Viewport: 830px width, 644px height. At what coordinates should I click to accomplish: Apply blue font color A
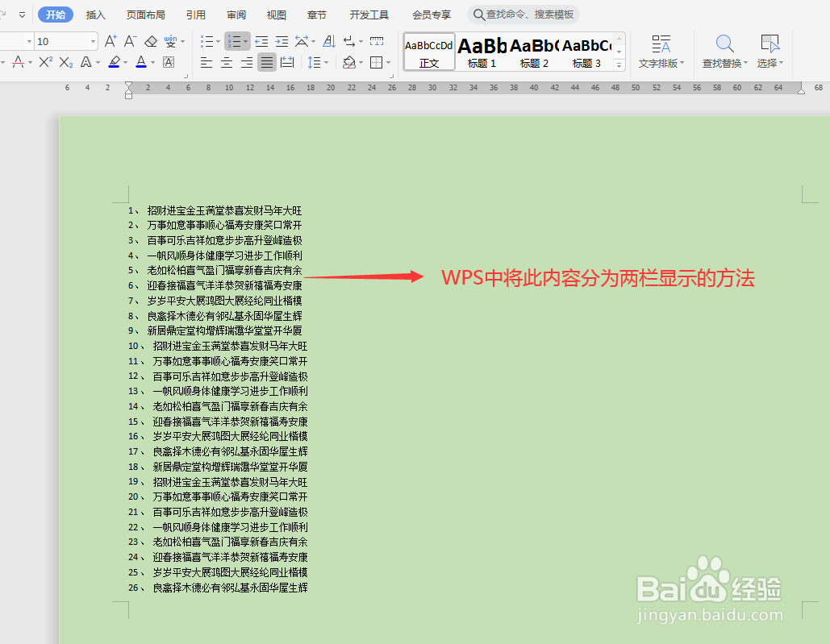point(141,62)
